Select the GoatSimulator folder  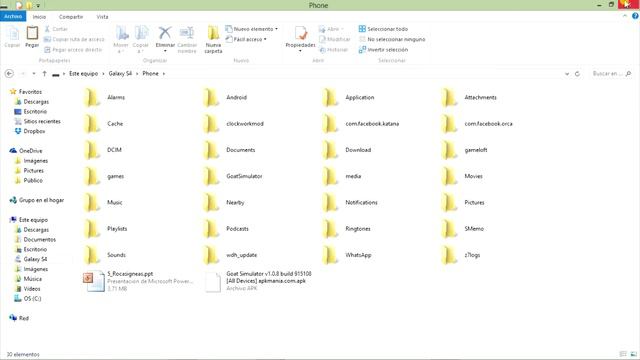pos(233,176)
